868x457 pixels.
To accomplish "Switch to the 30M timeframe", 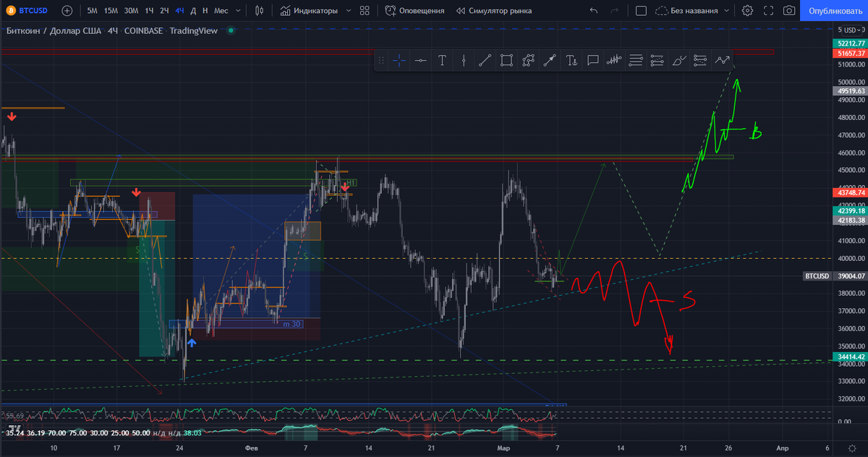I will pos(131,11).
